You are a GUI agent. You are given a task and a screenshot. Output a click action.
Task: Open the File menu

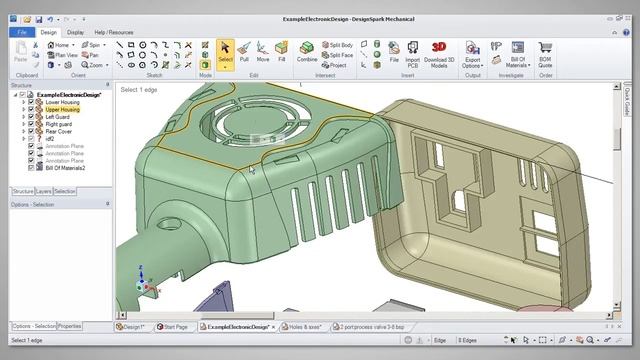coord(22,32)
